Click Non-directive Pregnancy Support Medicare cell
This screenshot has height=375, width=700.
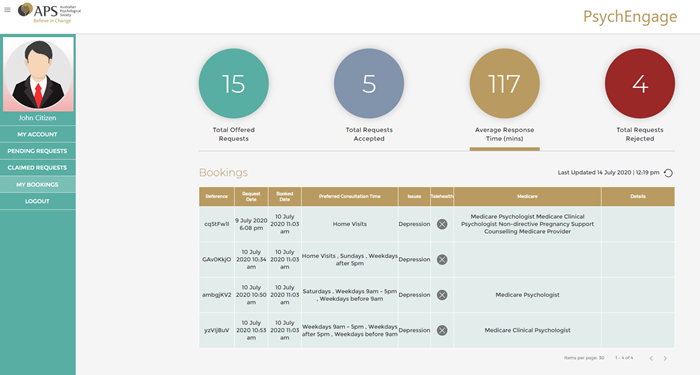(527, 224)
